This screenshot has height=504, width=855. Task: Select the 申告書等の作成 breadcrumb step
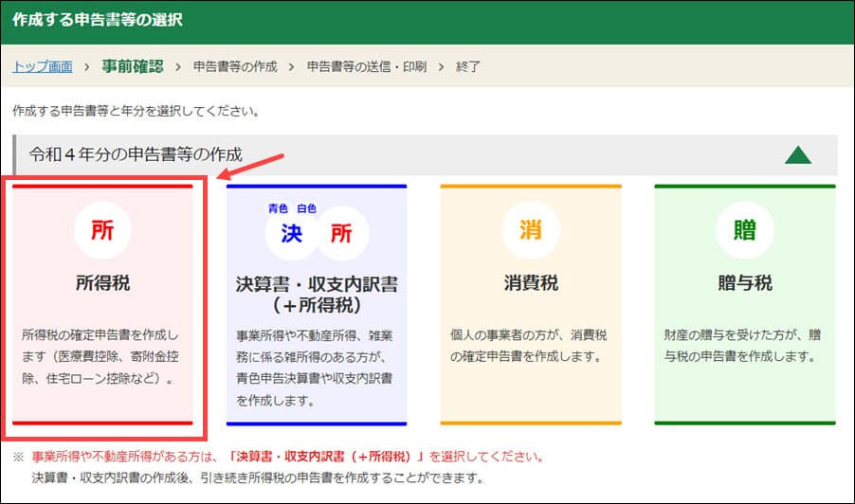tap(235, 66)
